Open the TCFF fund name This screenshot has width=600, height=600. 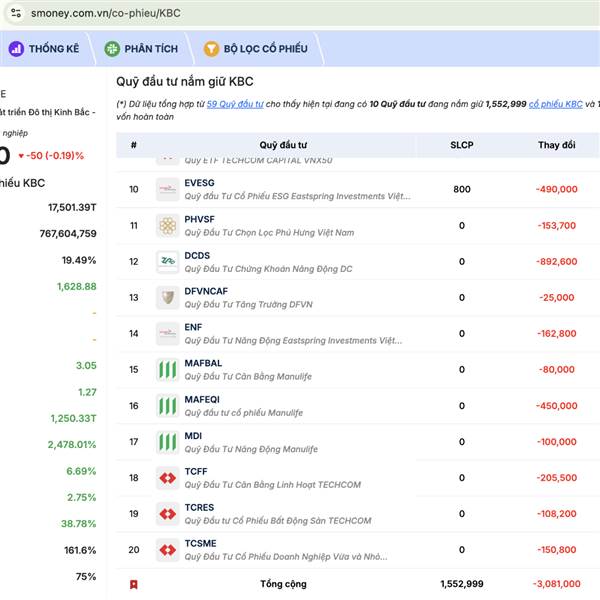[196, 471]
